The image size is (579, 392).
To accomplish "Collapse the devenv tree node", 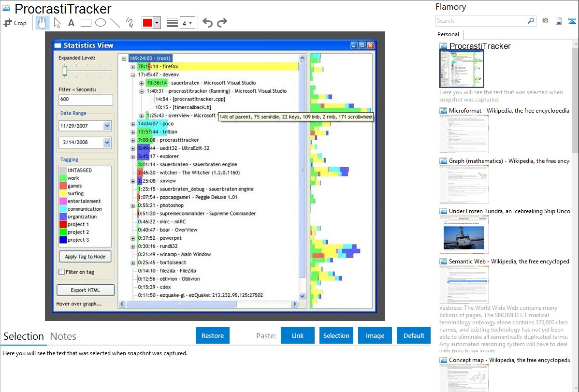I will pos(132,75).
